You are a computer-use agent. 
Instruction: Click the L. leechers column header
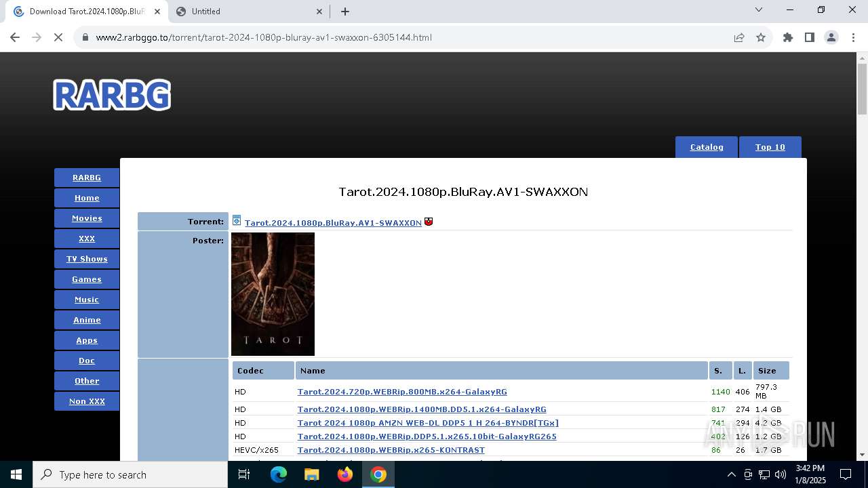click(743, 371)
